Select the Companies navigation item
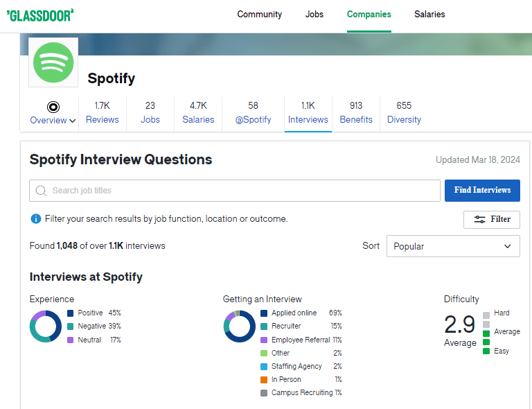Viewport: 532px width, 409px height. [x=369, y=15]
